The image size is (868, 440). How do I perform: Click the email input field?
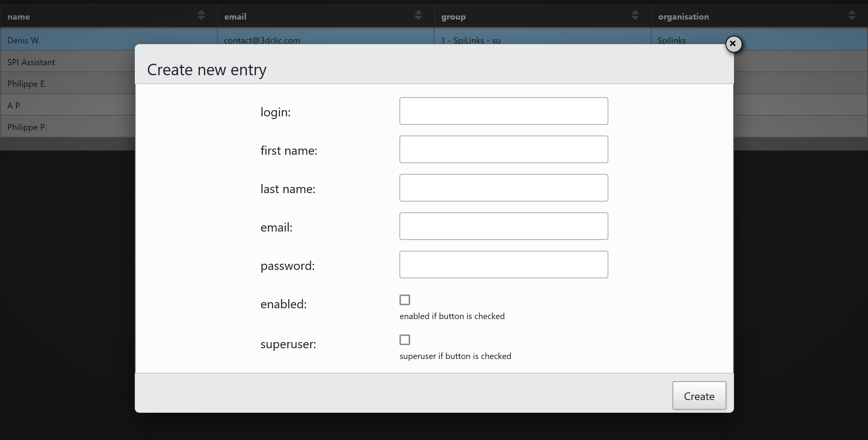pyautogui.click(x=504, y=226)
